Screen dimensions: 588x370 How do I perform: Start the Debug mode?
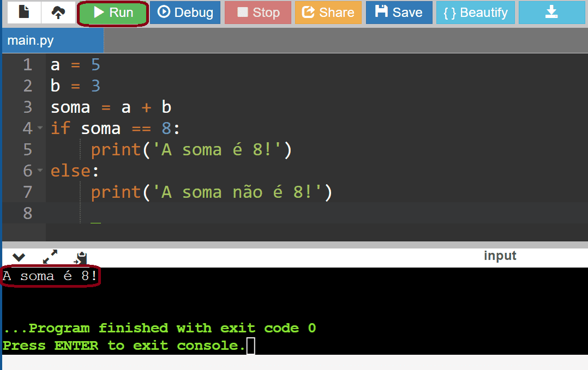coord(185,13)
